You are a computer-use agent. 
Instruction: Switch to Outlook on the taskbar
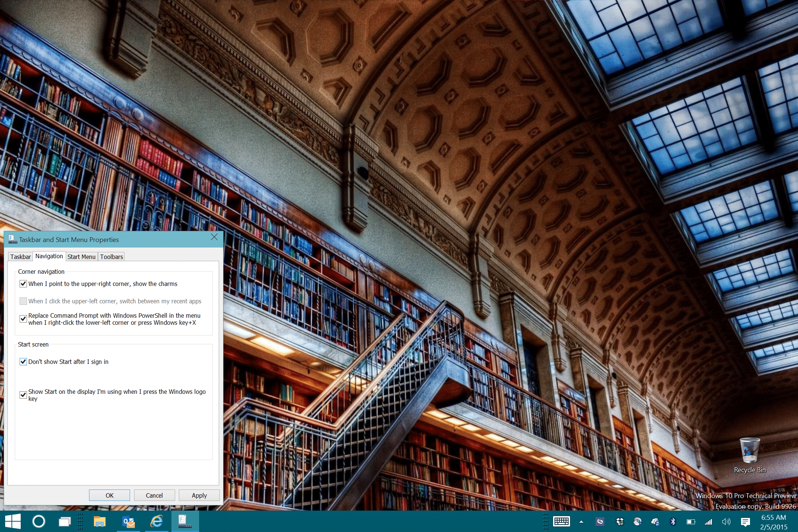click(128, 522)
